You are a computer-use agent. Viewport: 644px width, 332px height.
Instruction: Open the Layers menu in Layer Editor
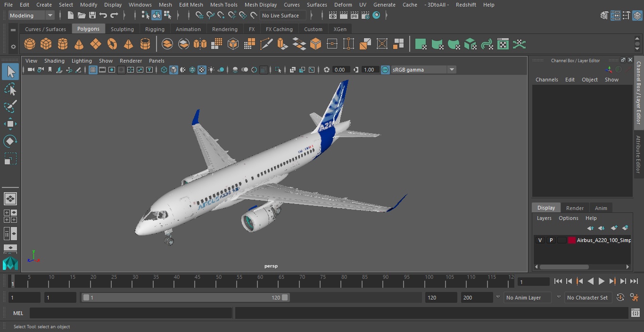544,218
